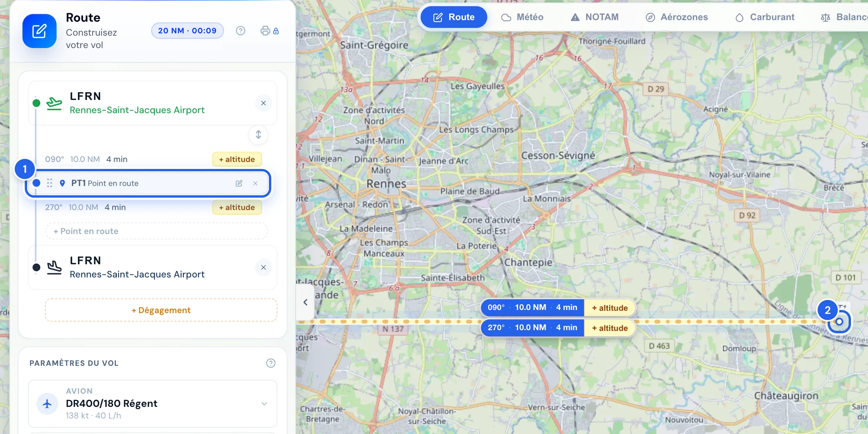This screenshot has width=868, height=434.
Task: Click the Cesson-Sévigné label on the map
Action: [x=558, y=156]
